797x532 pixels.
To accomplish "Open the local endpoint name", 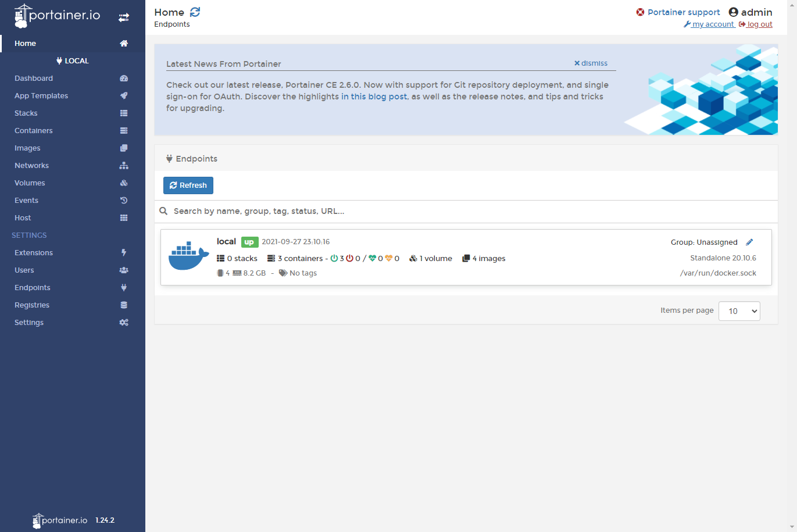I will 226,241.
